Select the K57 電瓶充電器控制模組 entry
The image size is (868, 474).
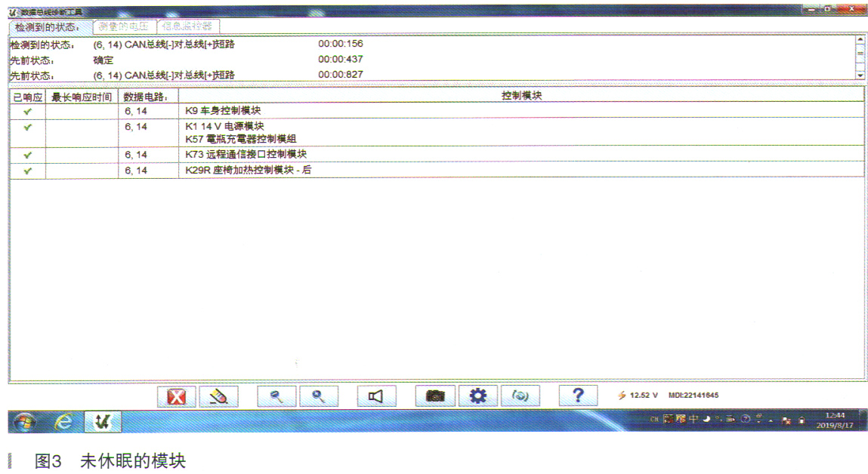click(241, 139)
